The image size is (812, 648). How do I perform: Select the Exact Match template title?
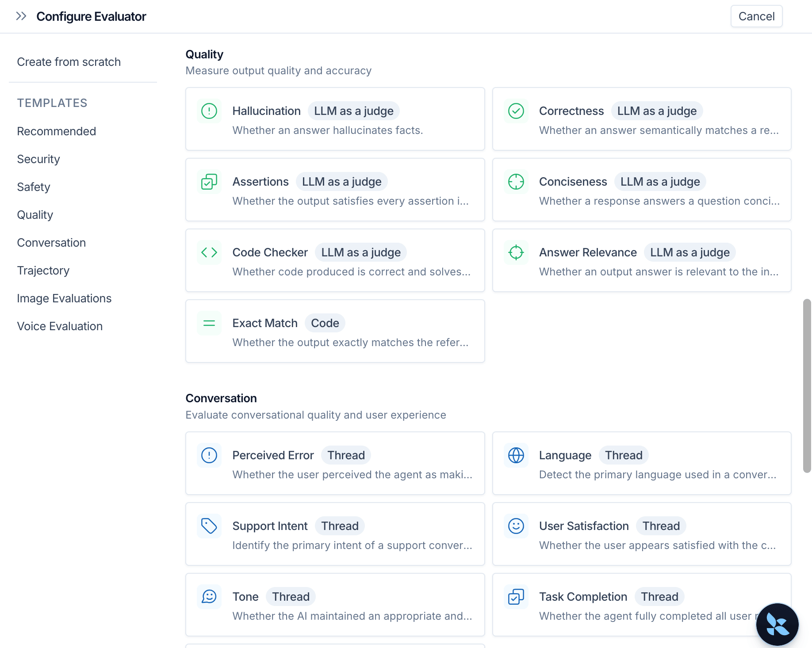pos(265,323)
